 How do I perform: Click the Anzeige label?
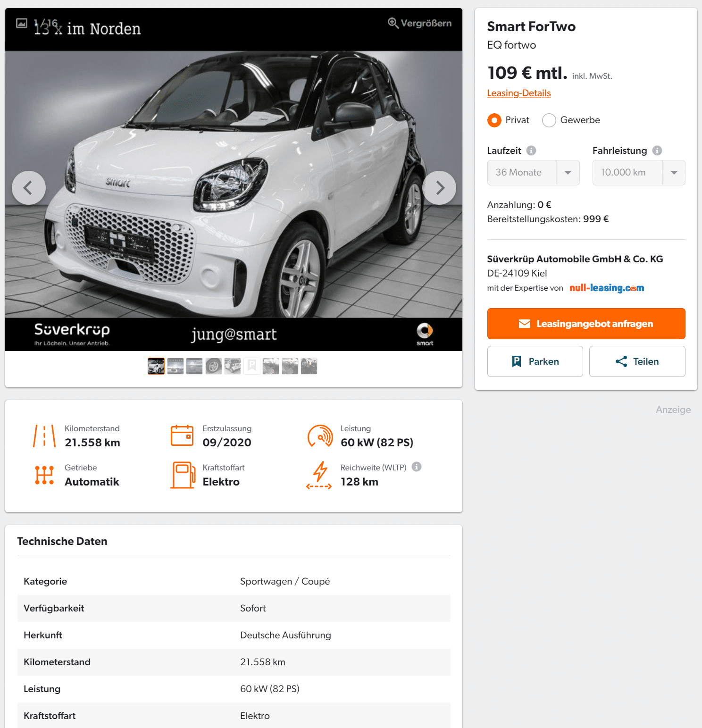tap(673, 410)
